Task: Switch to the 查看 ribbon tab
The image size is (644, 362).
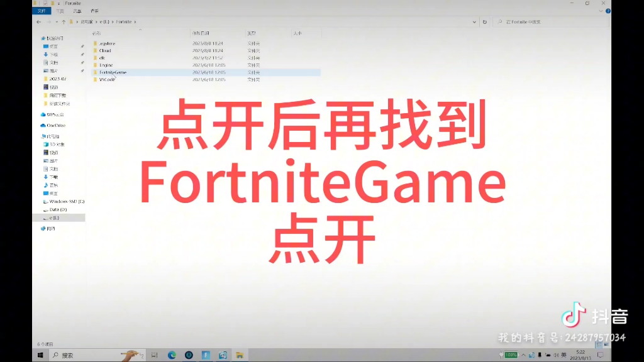Action: point(96,11)
